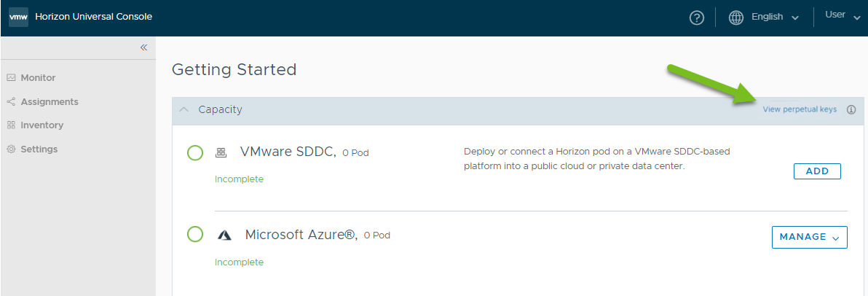Open the MANAGE dropdown for Azure

click(x=809, y=237)
